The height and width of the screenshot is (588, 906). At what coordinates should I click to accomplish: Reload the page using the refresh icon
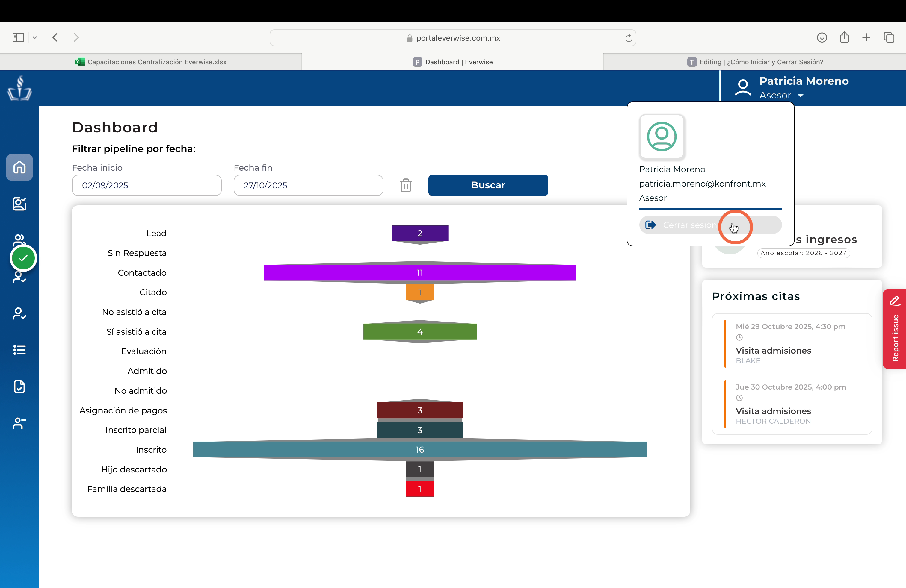(x=629, y=38)
